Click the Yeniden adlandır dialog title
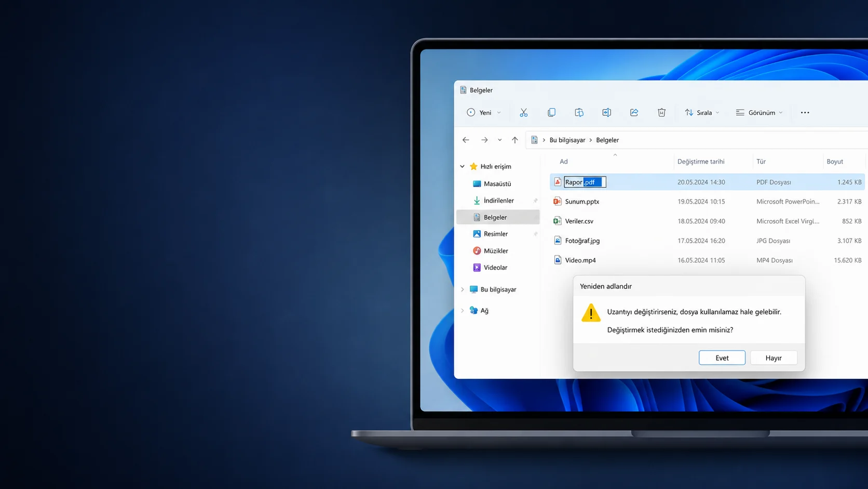Screen dimensions: 868x489 click(x=606, y=286)
